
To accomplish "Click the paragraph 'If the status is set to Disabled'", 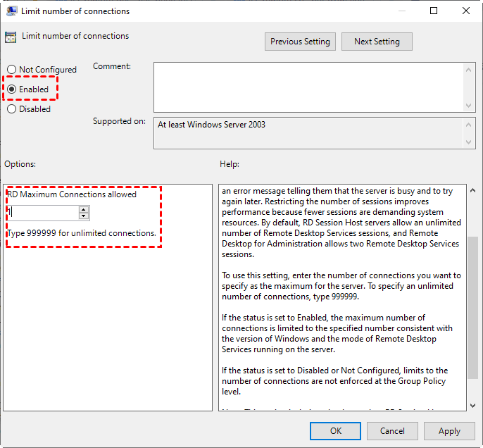I will pos(335,381).
